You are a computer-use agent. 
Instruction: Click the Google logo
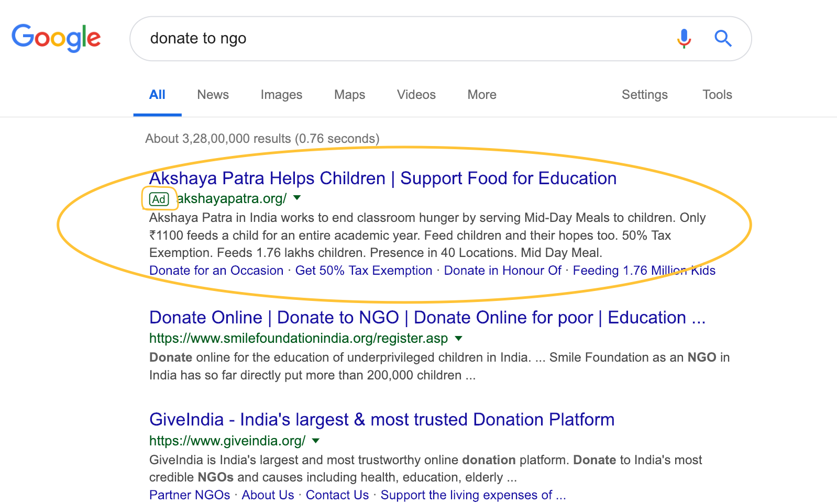tap(56, 38)
